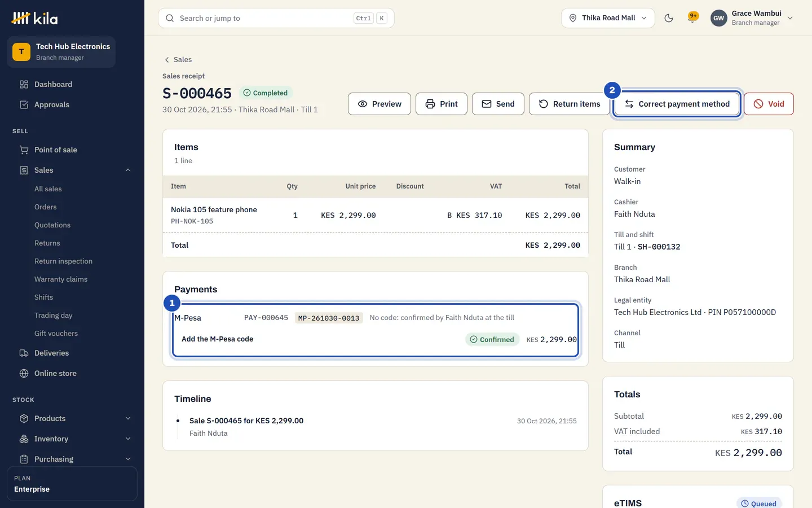Image resolution: width=812 pixels, height=508 pixels.
Task: Click the GW user avatar
Action: 718,18
